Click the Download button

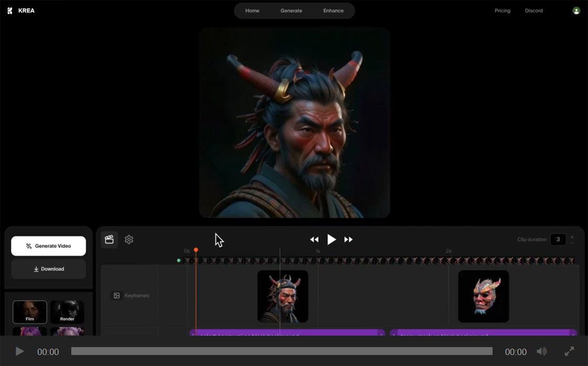click(x=48, y=268)
